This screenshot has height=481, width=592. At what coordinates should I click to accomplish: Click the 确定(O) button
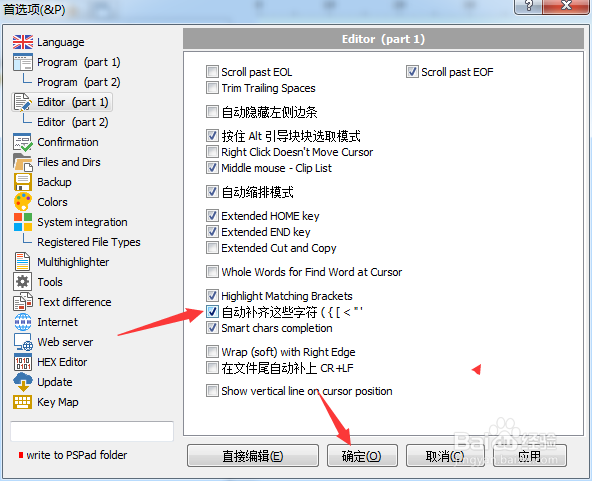[362, 456]
